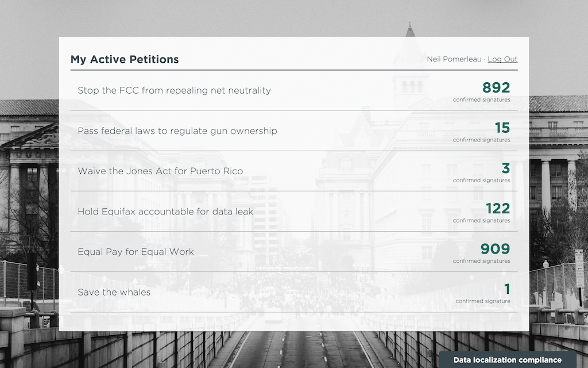Image resolution: width=588 pixels, height=368 pixels.
Task: Click confirmed signature label under Save the whales count
Action: click(x=483, y=301)
